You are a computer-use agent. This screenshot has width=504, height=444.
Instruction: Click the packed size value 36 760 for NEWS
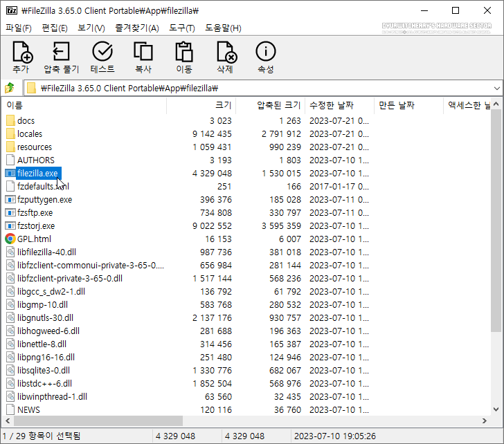288,409
